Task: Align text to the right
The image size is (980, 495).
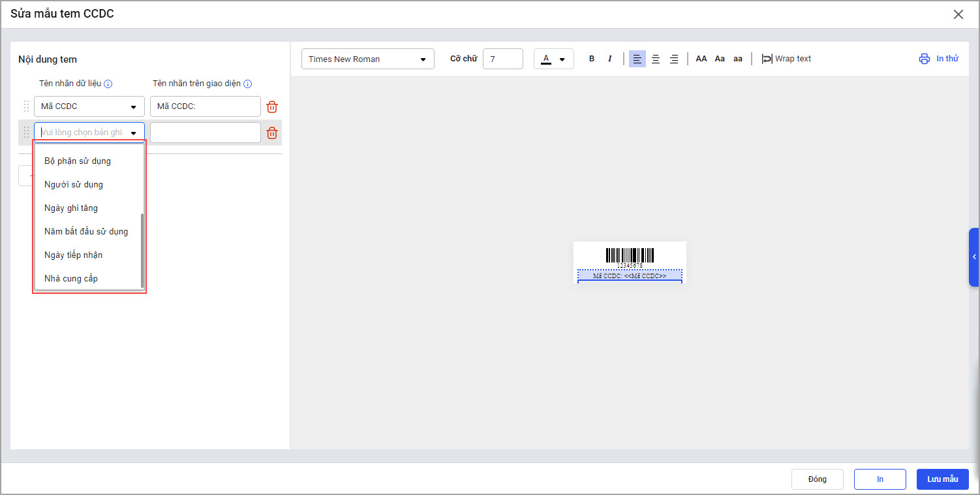Action: [674, 59]
